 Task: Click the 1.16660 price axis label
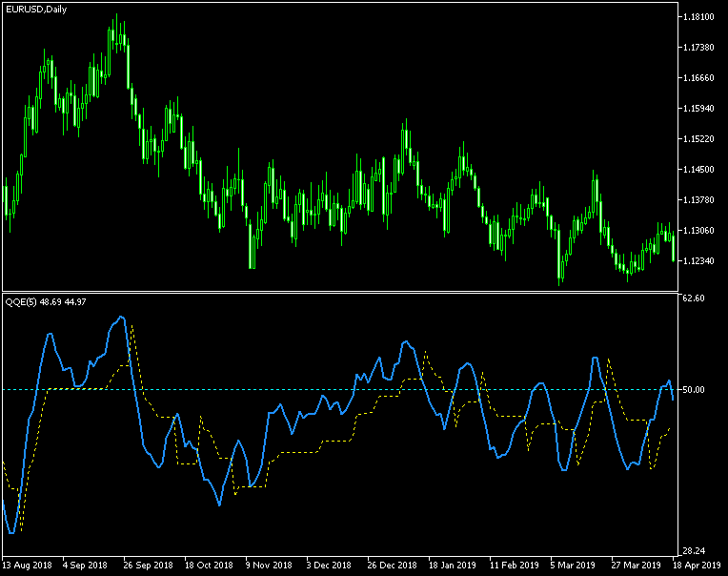(x=698, y=78)
